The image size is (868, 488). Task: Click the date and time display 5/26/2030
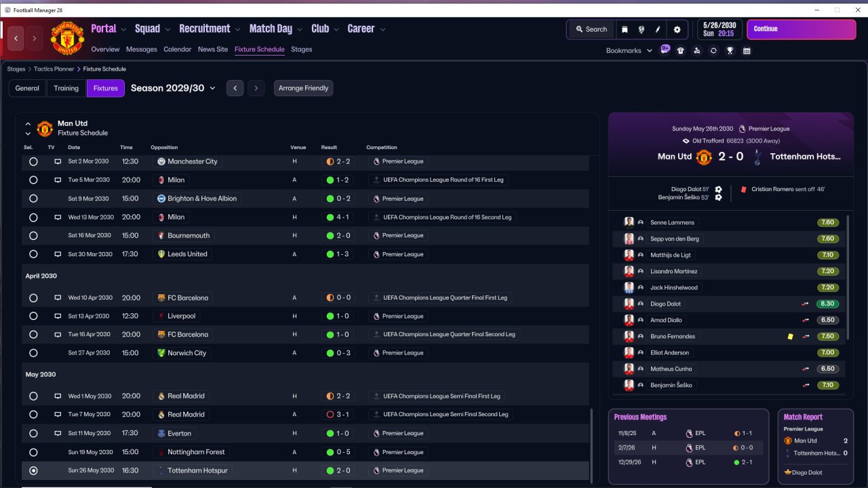(x=719, y=28)
